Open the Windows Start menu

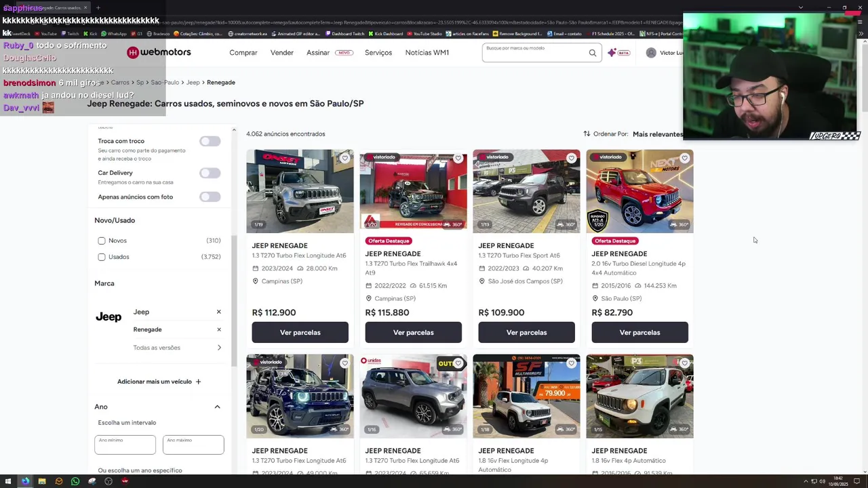coord(9,481)
